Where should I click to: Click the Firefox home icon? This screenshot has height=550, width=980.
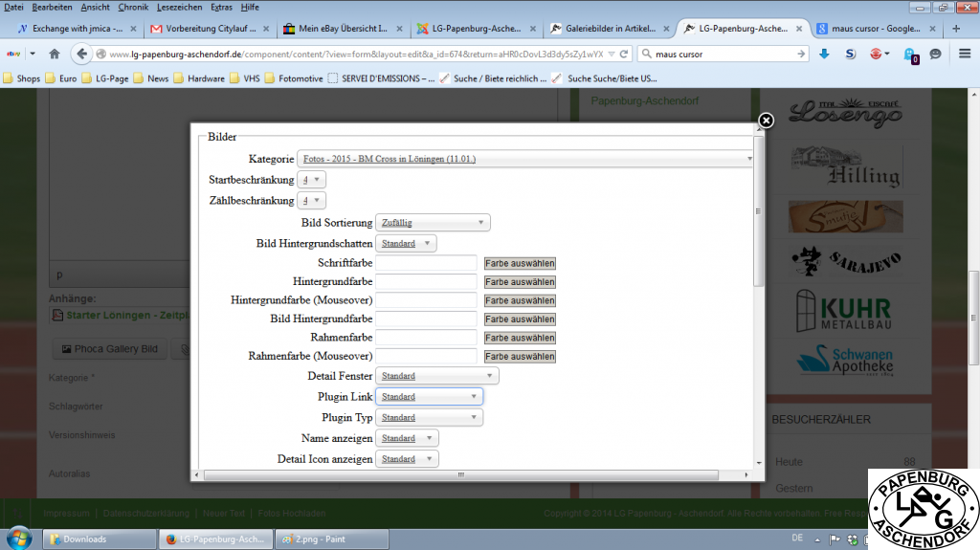pyautogui.click(x=55, y=55)
